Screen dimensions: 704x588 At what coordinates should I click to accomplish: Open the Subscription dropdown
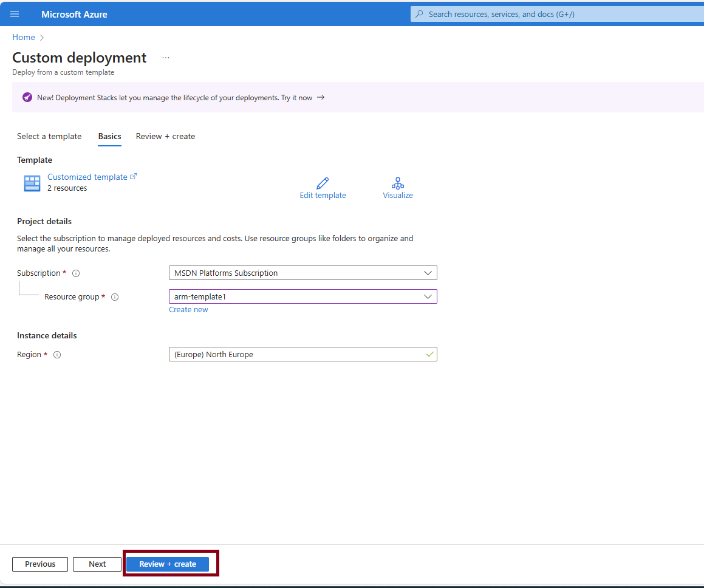click(x=303, y=273)
